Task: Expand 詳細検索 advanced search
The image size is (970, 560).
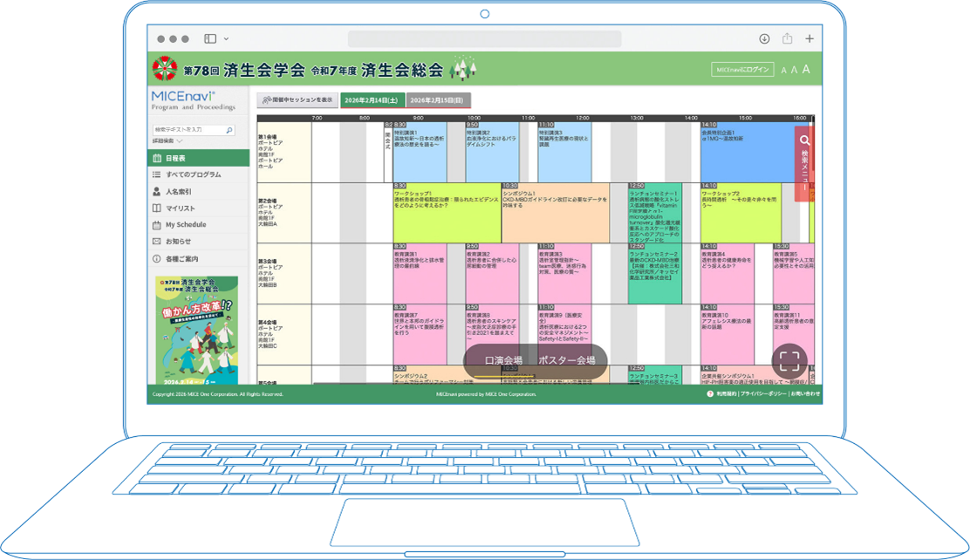Action: (167, 140)
